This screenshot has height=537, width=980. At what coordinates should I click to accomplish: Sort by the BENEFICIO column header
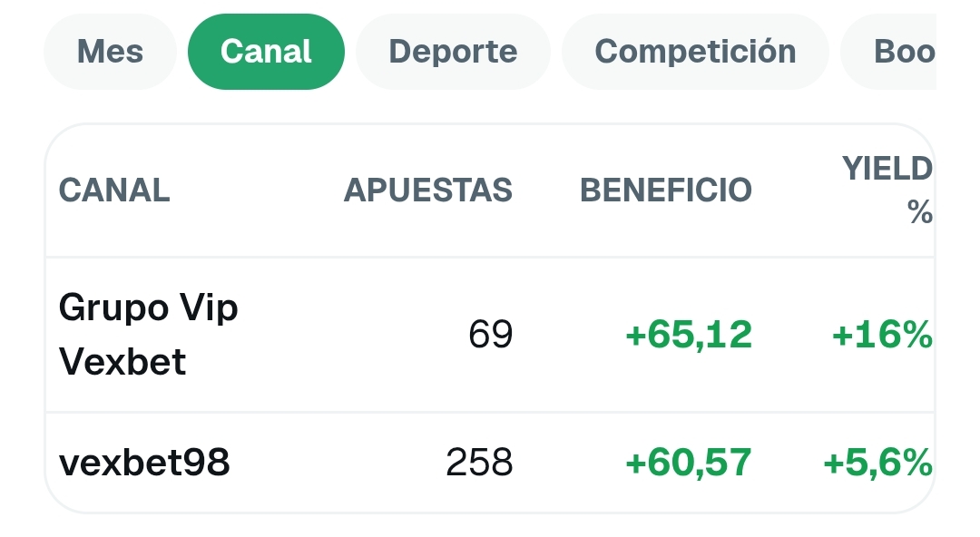(666, 190)
